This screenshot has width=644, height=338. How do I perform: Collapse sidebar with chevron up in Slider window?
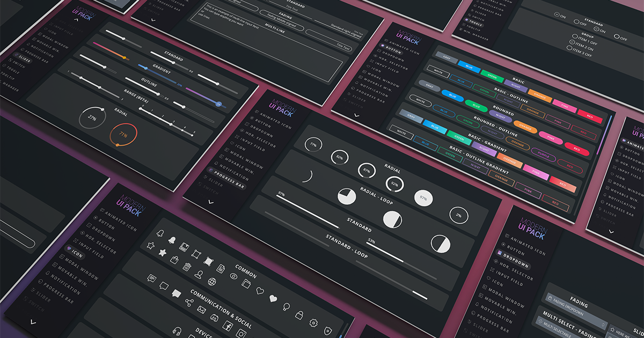[76, 20]
